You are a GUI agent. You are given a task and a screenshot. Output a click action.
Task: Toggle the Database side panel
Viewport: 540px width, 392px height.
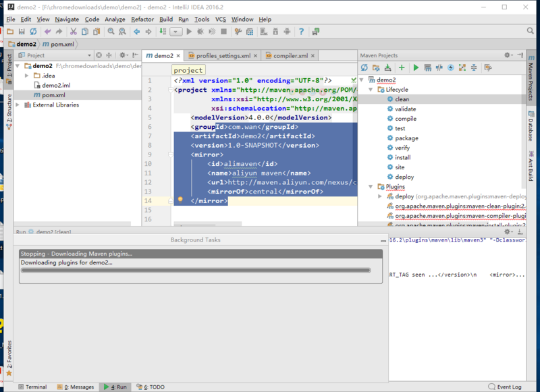(531, 126)
